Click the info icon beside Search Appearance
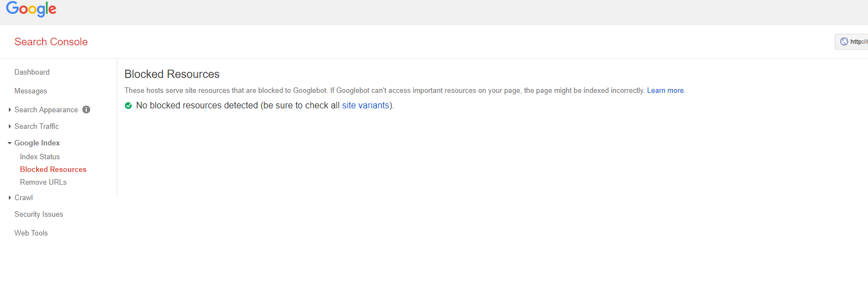 click(x=86, y=109)
